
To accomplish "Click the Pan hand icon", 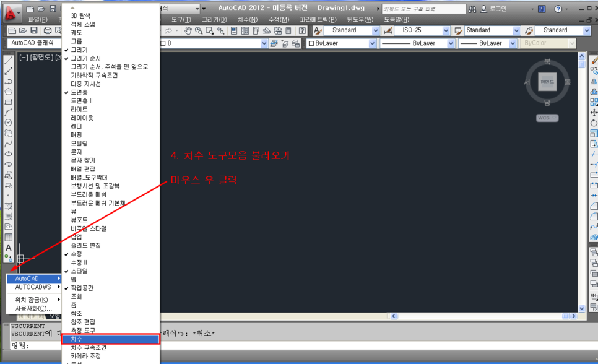I will pyautogui.click(x=188, y=30).
